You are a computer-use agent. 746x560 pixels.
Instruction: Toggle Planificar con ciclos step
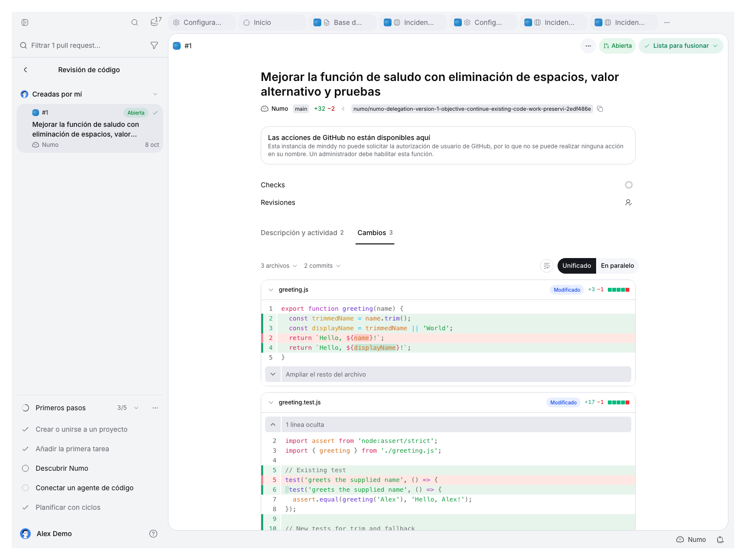point(25,507)
